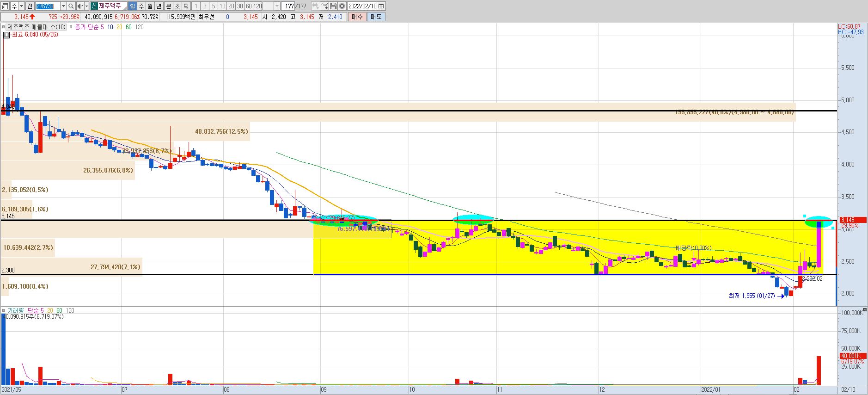Switch to the 분 minute chart tab
The width and height of the screenshot is (868, 395).
coord(169,6)
